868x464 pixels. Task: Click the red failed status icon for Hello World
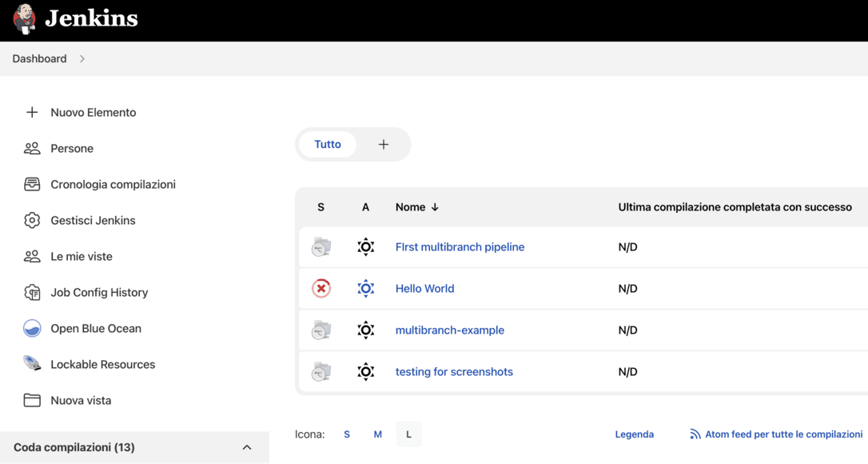click(321, 289)
